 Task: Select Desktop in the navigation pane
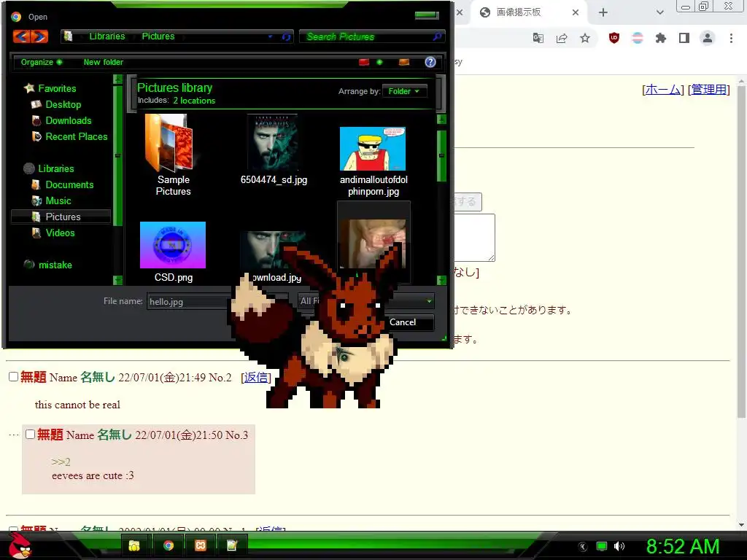point(63,104)
